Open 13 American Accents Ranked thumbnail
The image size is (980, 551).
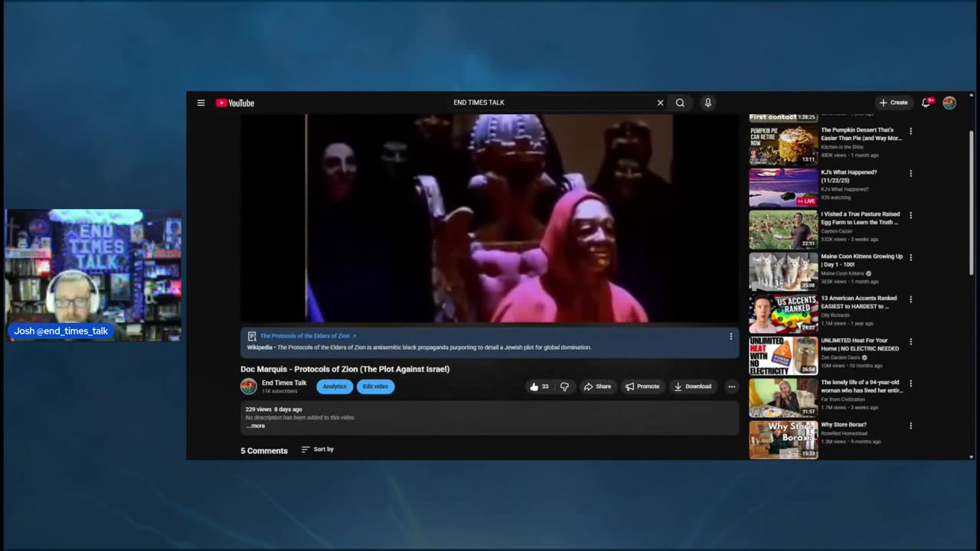pos(783,313)
